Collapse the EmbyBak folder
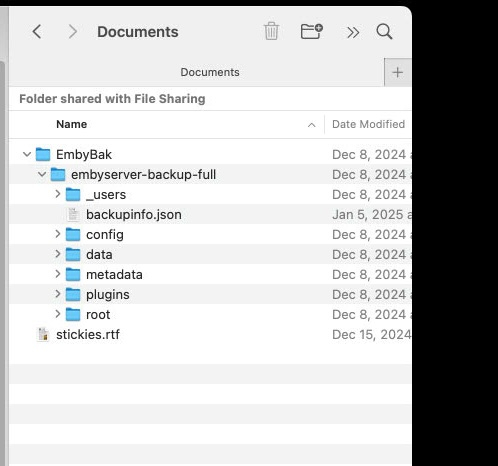 [27, 154]
